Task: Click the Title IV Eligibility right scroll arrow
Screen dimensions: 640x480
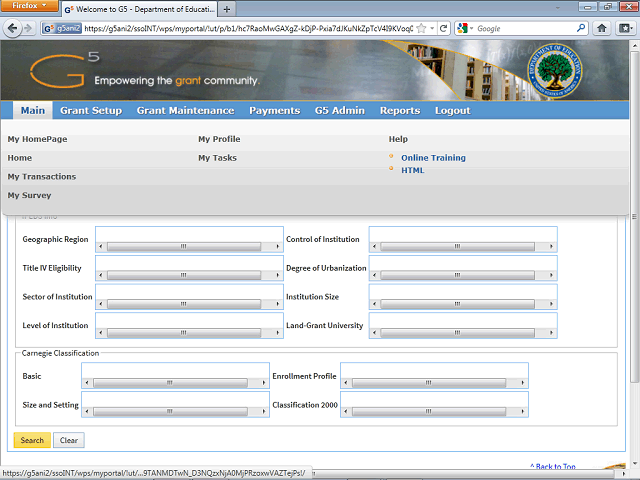Action: (x=278, y=276)
